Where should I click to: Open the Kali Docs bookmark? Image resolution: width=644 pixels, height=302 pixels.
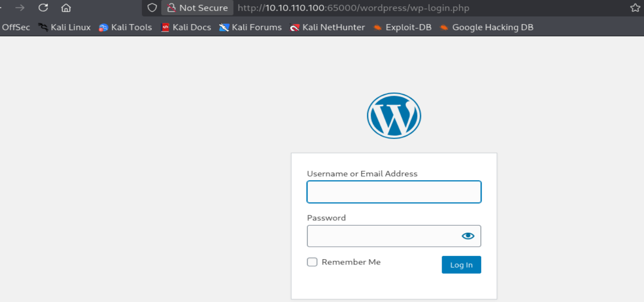pos(186,27)
